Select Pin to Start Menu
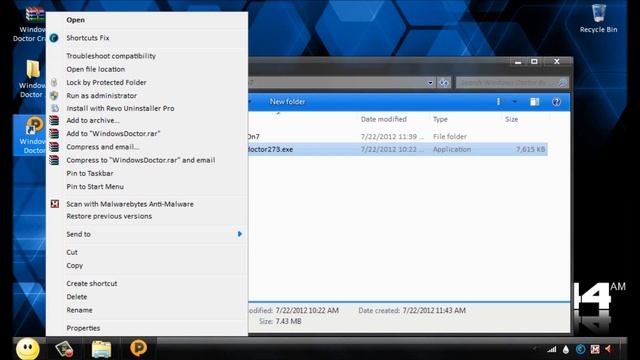Screen dimensions: 640x360 tap(146, 187)
